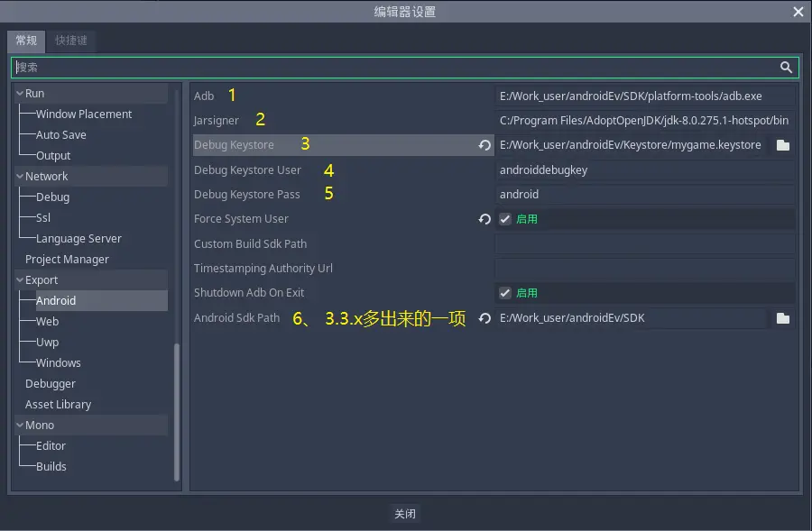
Task: Click the Shutdown Adb On Exit label
Action: [249, 293]
